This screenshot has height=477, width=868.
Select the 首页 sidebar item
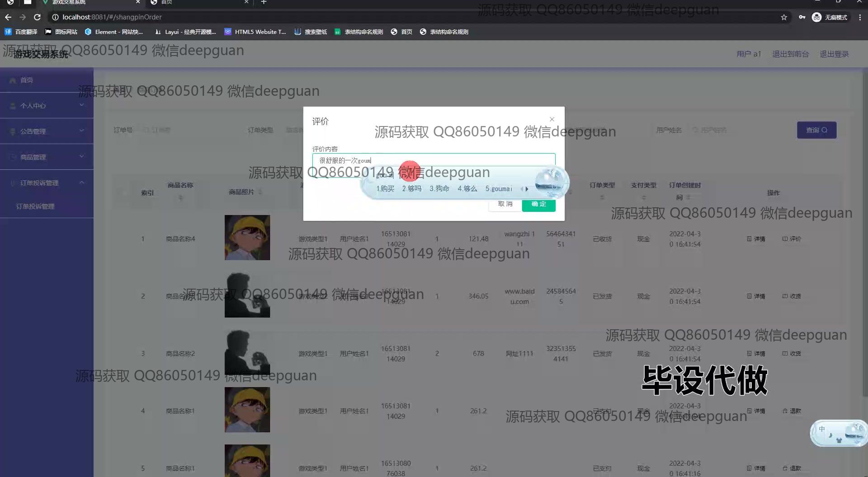pyautogui.click(x=27, y=80)
